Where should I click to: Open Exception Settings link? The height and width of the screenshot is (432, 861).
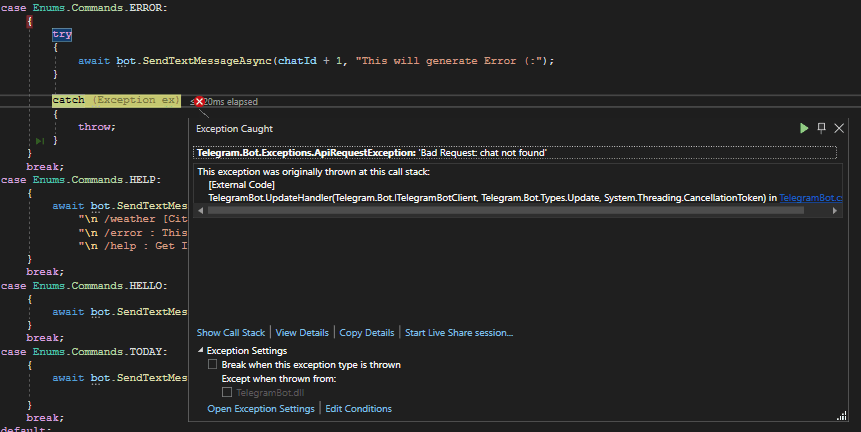coord(260,408)
